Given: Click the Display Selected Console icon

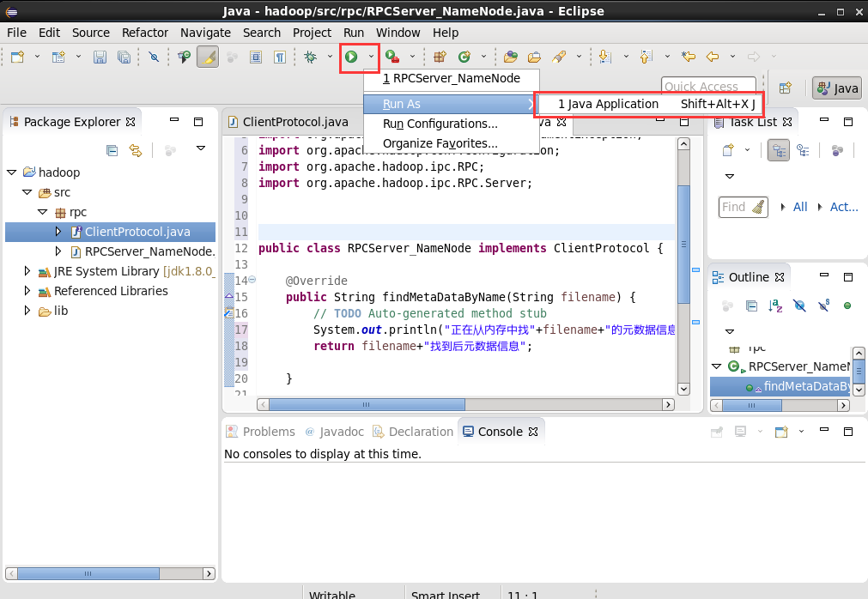Looking at the screenshot, I should tap(740, 432).
